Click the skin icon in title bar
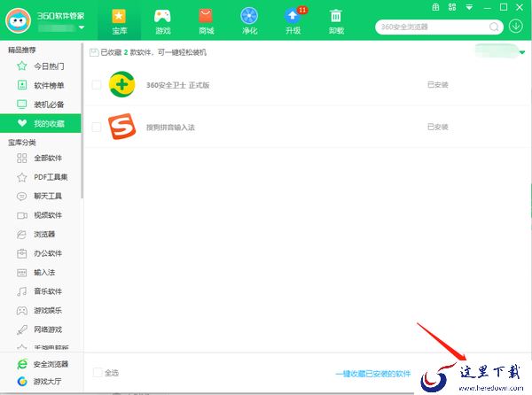 tap(435, 7)
